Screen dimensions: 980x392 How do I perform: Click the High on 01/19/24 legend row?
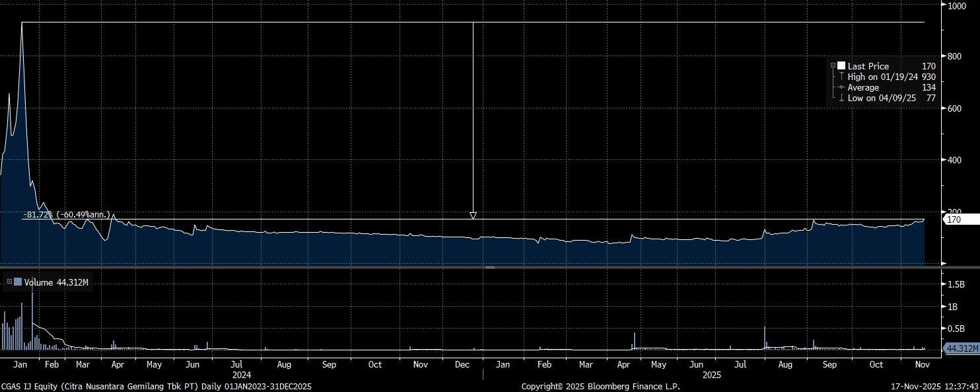point(882,77)
